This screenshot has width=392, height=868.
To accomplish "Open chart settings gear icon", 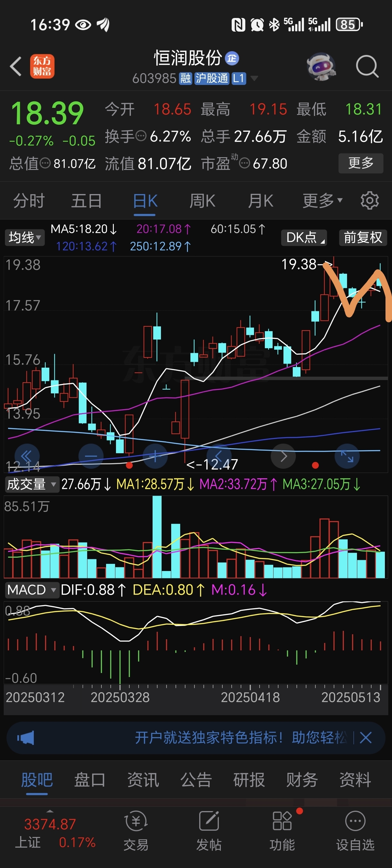I will (x=370, y=201).
